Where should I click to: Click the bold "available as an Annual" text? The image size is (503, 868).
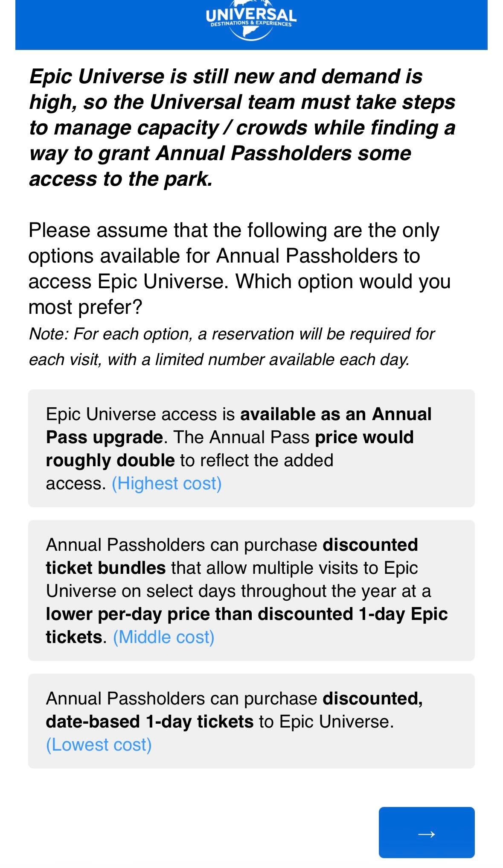click(x=336, y=414)
